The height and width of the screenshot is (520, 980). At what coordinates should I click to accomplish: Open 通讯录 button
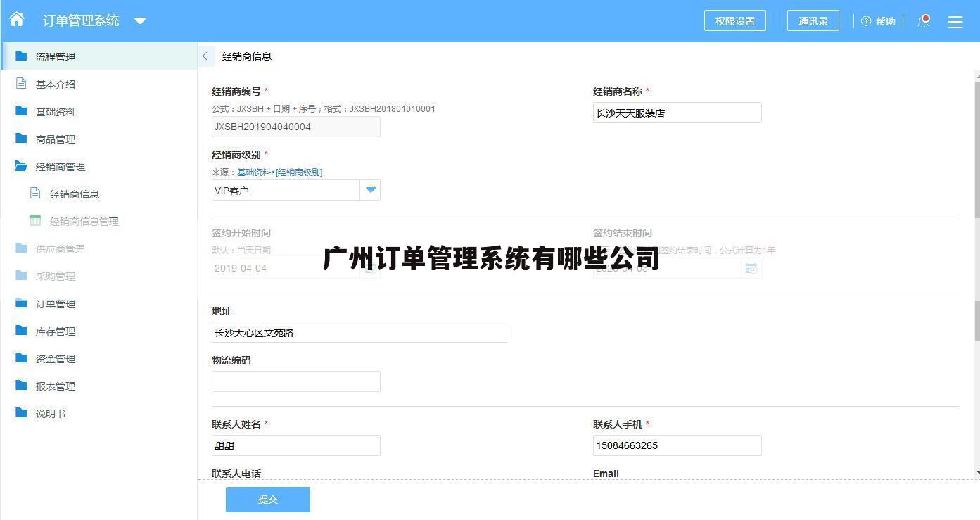pyautogui.click(x=813, y=20)
